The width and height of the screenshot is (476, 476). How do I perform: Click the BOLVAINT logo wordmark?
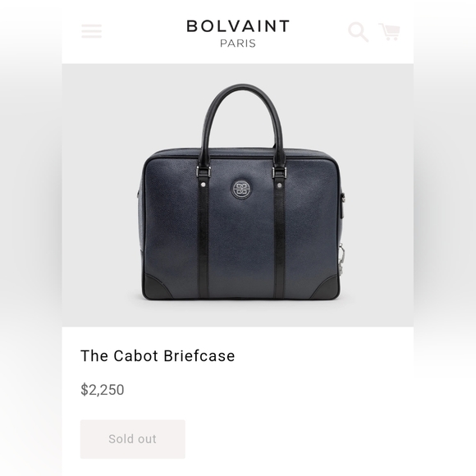tap(238, 26)
